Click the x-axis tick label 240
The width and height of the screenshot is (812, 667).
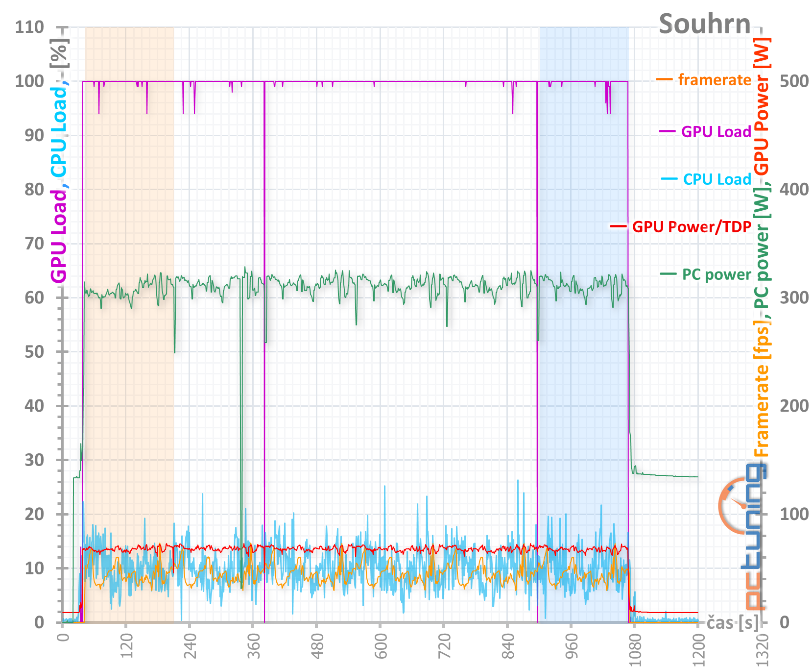click(190, 647)
